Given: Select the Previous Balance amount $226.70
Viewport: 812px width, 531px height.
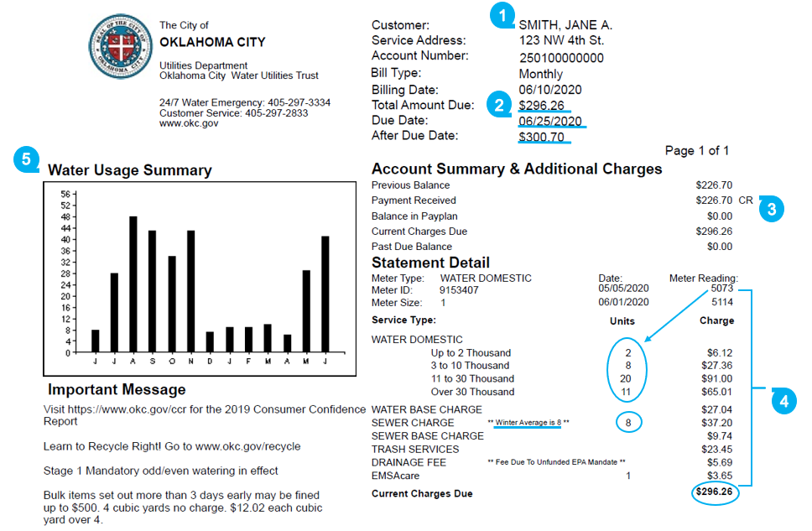Looking at the screenshot, I should pos(714,185).
